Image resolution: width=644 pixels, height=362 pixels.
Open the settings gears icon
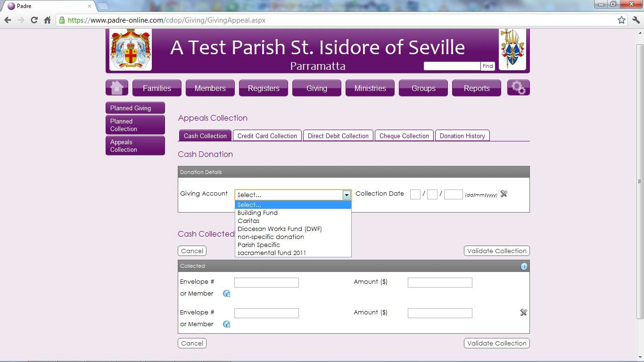[518, 88]
